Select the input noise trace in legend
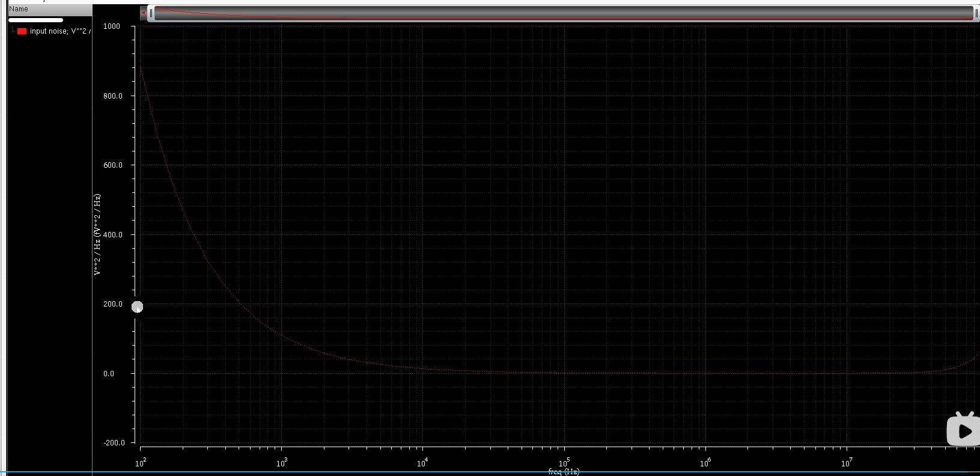Viewport: 980px width, 476px height. coord(59,31)
